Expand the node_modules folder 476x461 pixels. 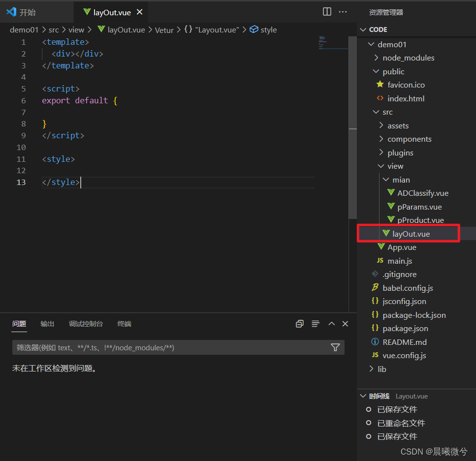376,58
